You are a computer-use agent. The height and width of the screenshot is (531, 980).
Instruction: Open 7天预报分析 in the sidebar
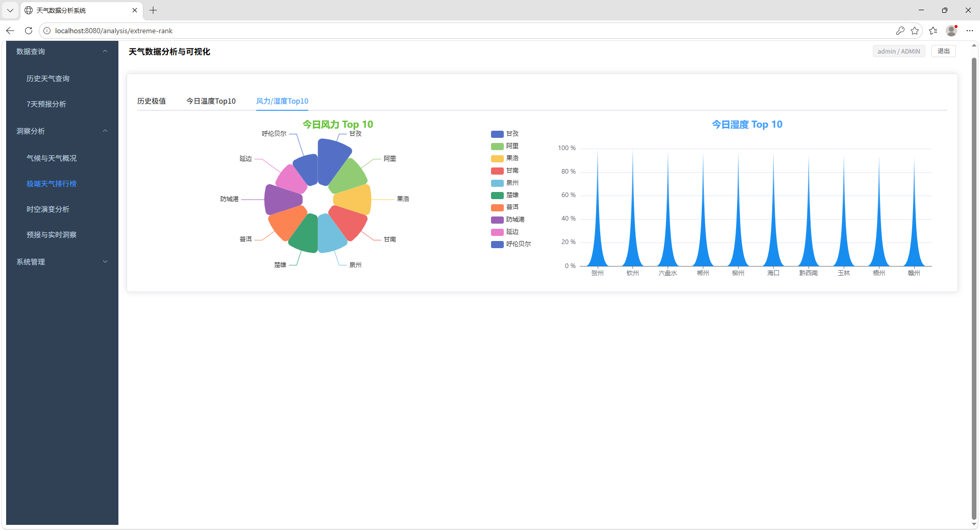46,104
